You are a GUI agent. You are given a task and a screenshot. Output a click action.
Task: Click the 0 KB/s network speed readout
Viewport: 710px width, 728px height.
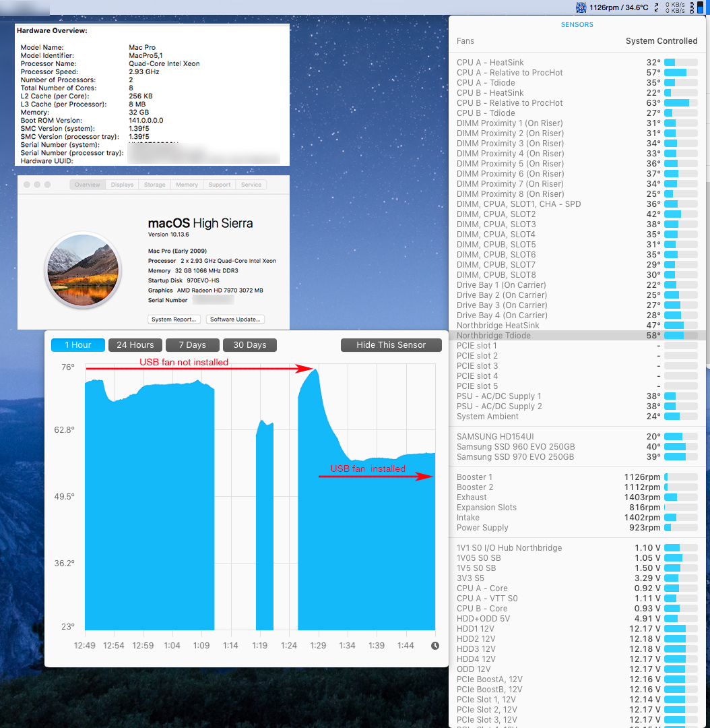675,7
